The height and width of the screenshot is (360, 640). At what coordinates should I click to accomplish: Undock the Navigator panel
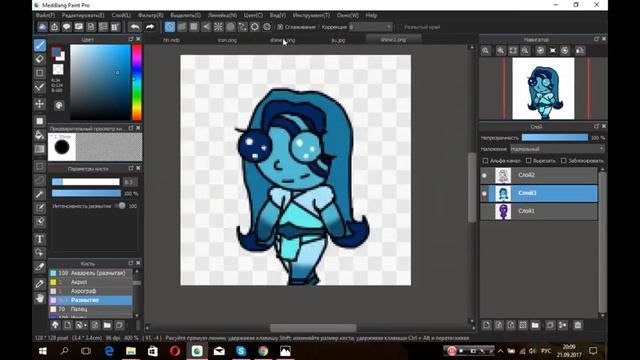pos(596,39)
